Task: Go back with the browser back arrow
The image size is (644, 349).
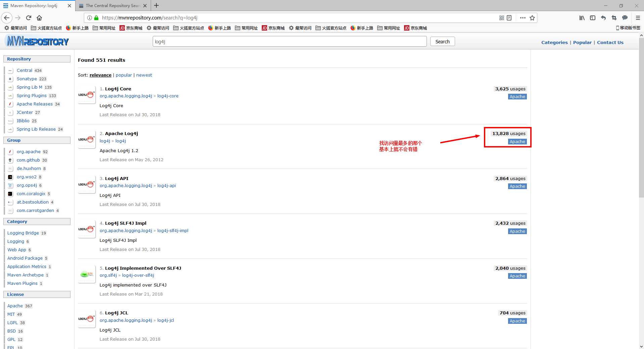Action: coord(7,18)
